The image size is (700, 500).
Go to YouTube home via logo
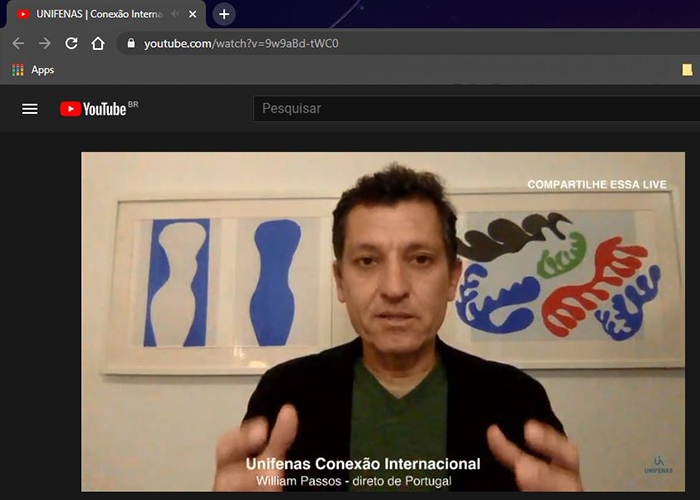pos(97,108)
